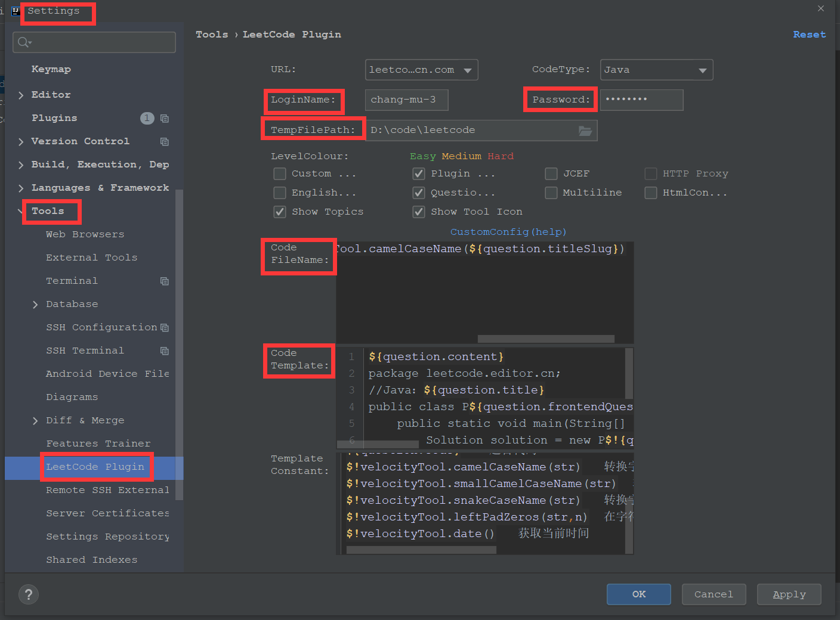Click the copy settings icon beside Terminal
This screenshot has width=840, height=620.
165,281
